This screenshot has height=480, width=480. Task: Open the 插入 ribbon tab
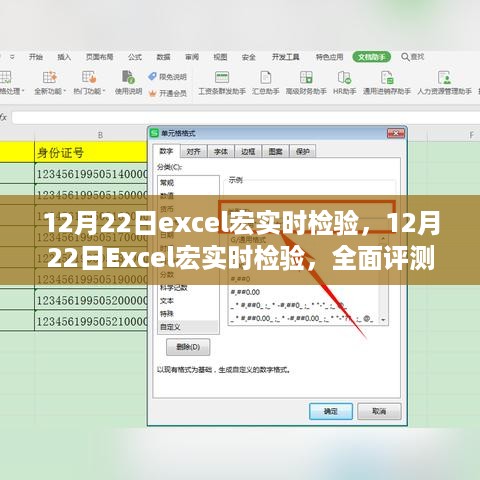64,57
